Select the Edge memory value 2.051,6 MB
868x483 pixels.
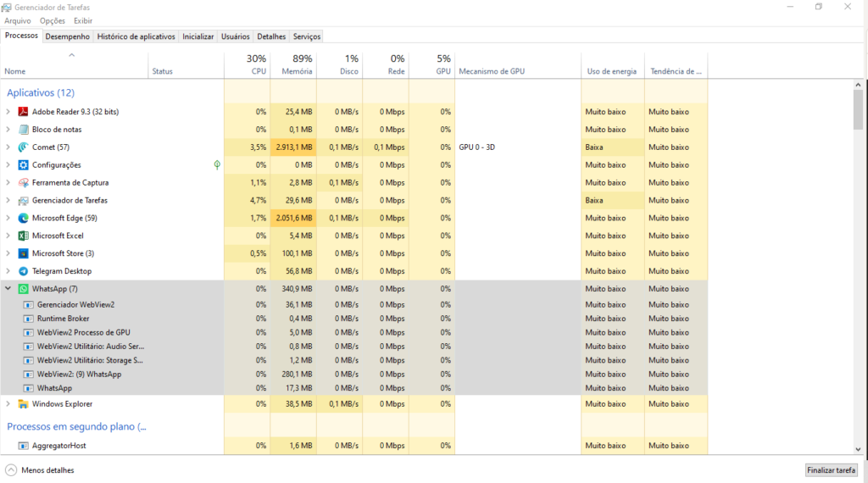(294, 218)
